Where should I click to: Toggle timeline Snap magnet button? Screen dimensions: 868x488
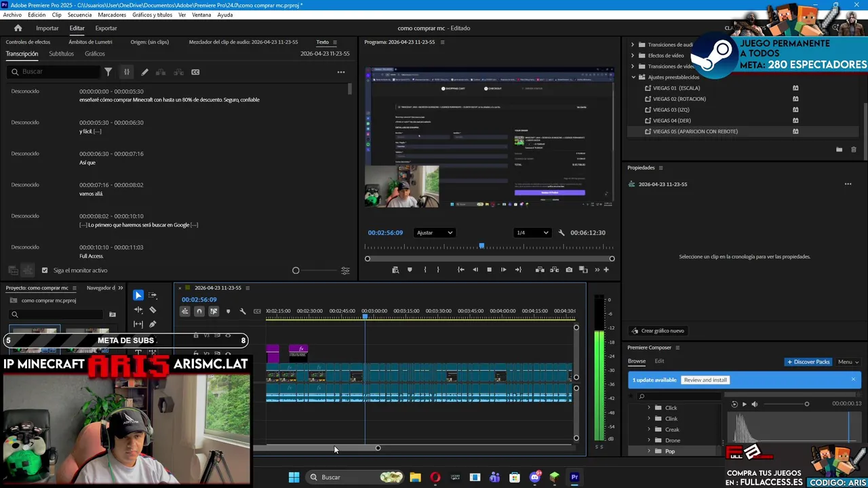coord(199,311)
